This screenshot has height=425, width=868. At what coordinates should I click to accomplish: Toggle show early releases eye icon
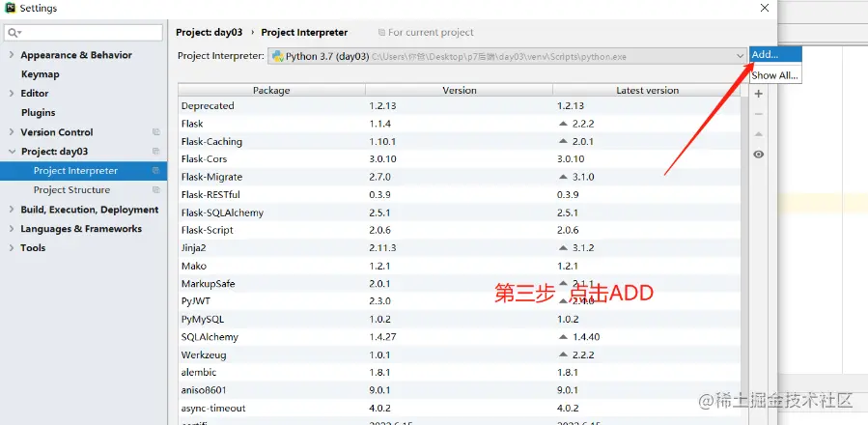click(758, 154)
